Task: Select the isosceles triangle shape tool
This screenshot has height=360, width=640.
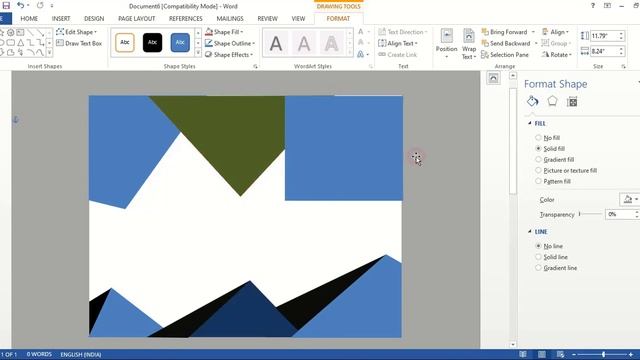Action: click(20, 43)
